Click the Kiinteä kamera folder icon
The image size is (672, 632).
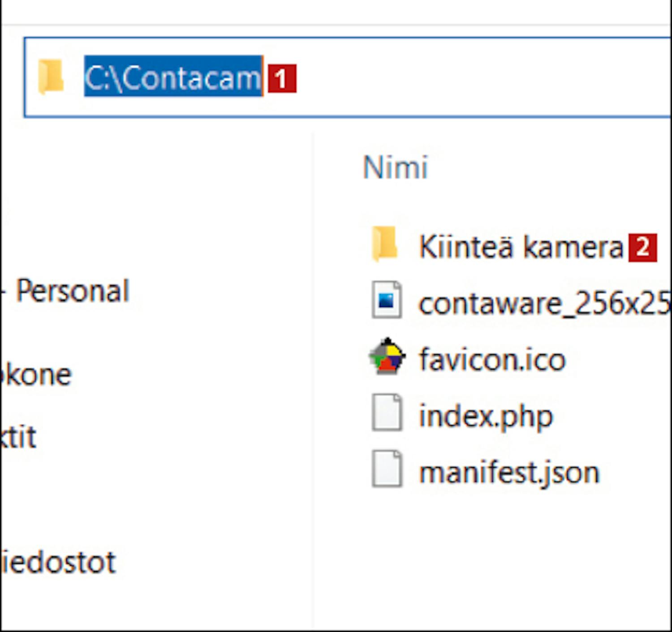point(384,245)
